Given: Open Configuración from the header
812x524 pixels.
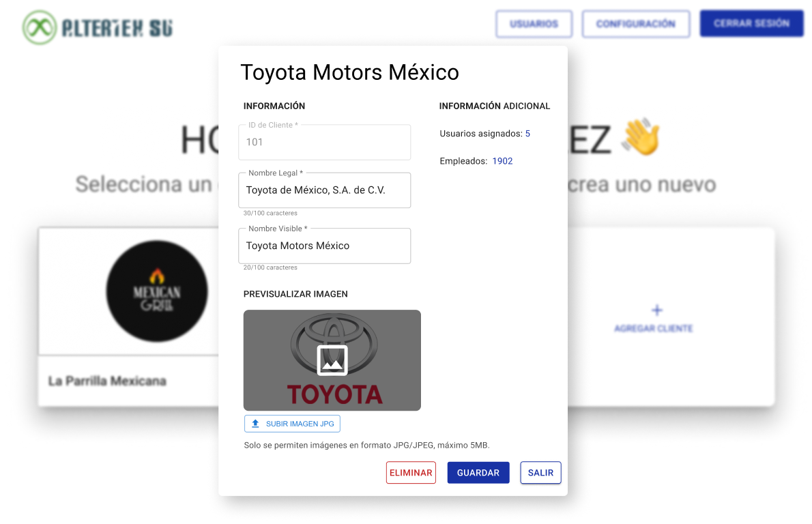Looking at the screenshot, I should tap(636, 24).
